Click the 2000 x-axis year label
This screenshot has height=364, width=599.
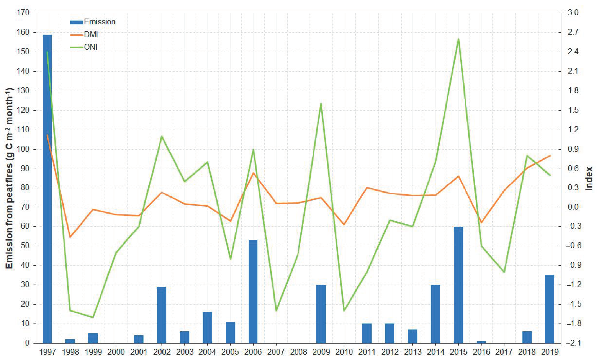coord(116,352)
